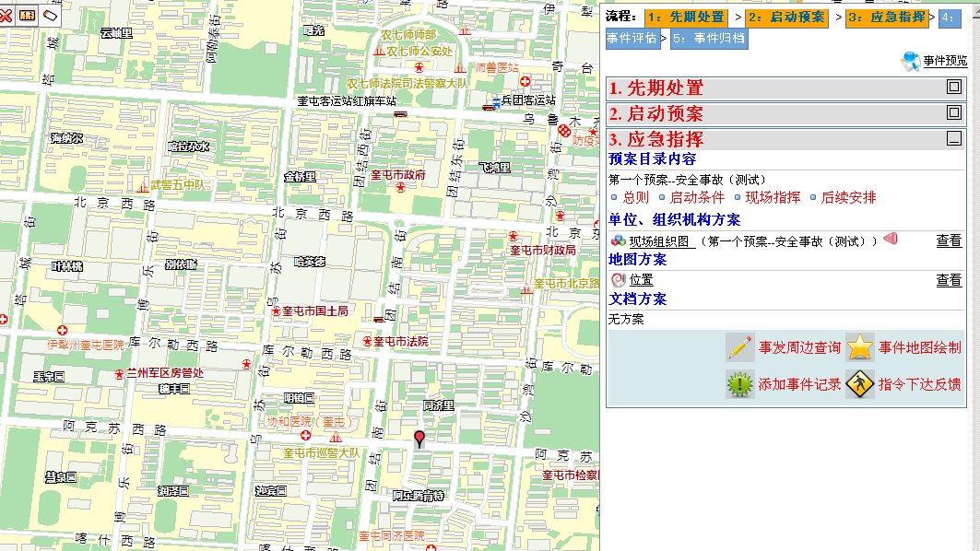Go to step 3: 应急指挥 in workflow
This screenshot has height=551, width=980.
(x=887, y=17)
